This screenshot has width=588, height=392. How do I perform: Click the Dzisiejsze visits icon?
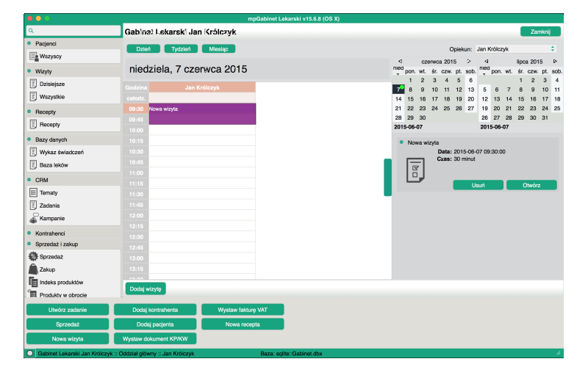pos(34,84)
